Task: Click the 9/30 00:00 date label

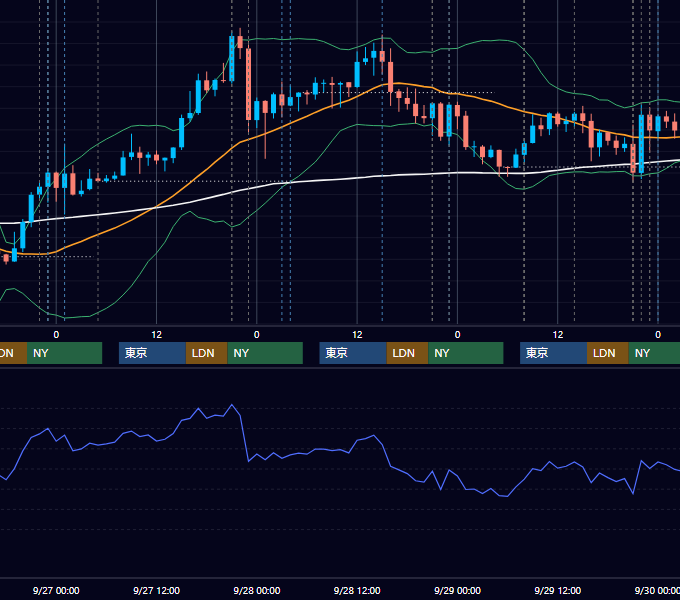Action: pyautogui.click(x=657, y=590)
